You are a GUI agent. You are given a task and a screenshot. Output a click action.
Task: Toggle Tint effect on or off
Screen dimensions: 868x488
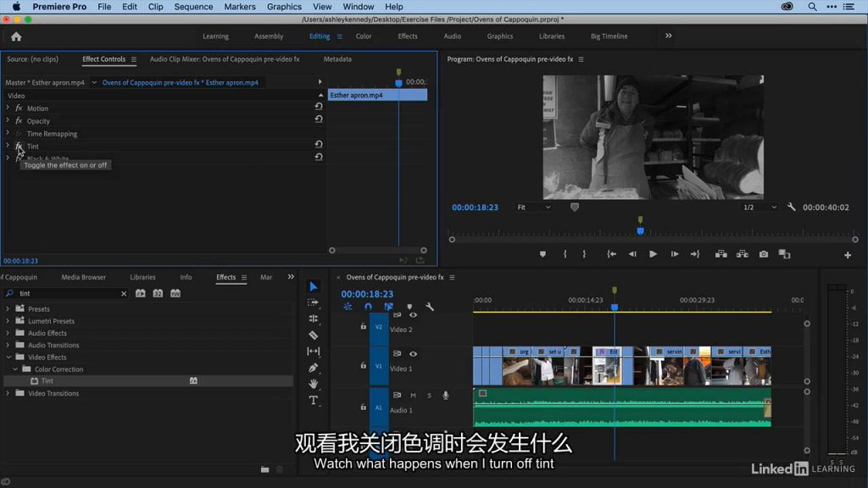[x=19, y=146]
